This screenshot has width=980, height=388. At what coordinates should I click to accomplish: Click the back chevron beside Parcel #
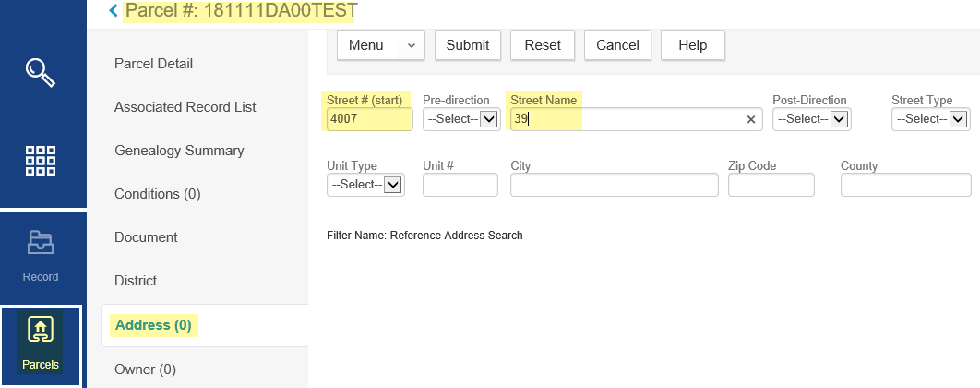pyautogui.click(x=114, y=11)
